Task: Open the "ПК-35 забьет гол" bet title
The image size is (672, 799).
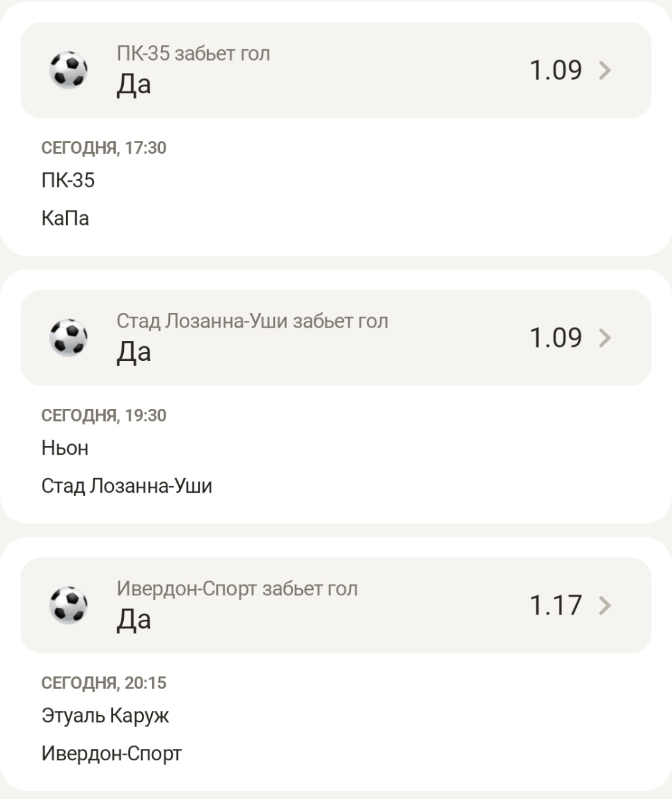Action: click(193, 53)
